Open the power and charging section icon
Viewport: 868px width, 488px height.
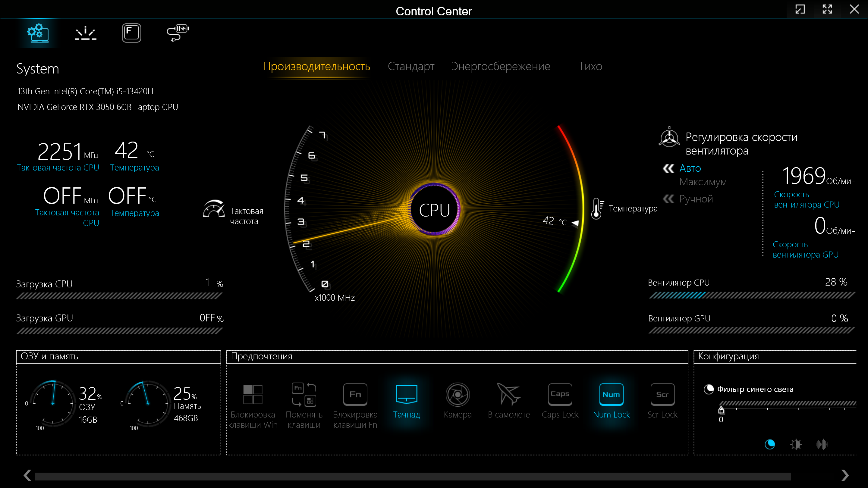tap(178, 33)
